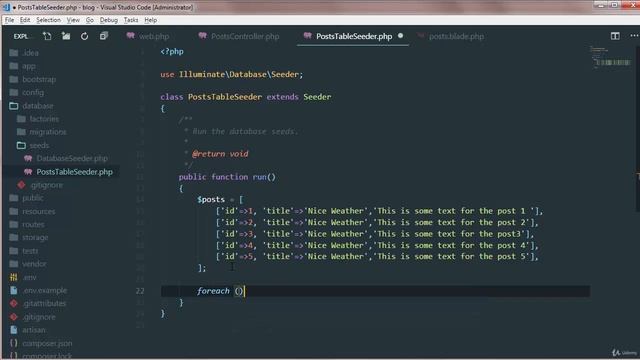The image size is (640, 360).
Task: Collapse the database folder
Action: point(38,106)
